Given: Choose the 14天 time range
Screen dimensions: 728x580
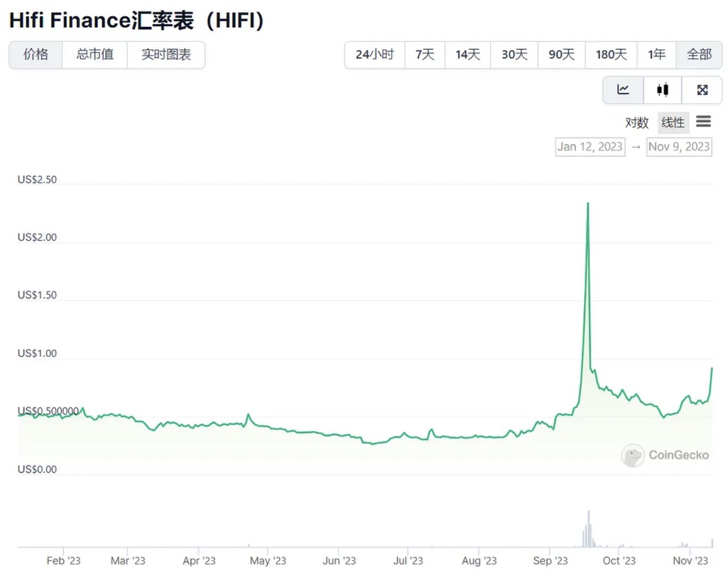Looking at the screenshot, I should coord(468,55).
